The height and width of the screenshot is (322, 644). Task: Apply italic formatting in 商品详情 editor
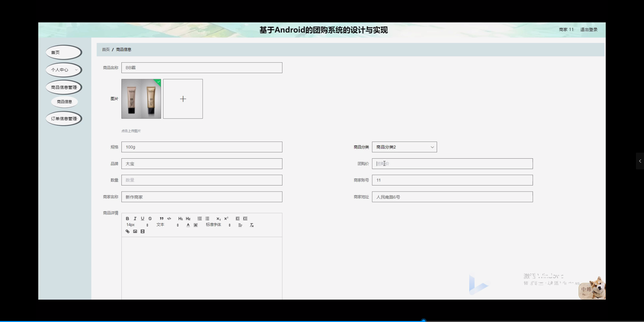pos(135,218)
